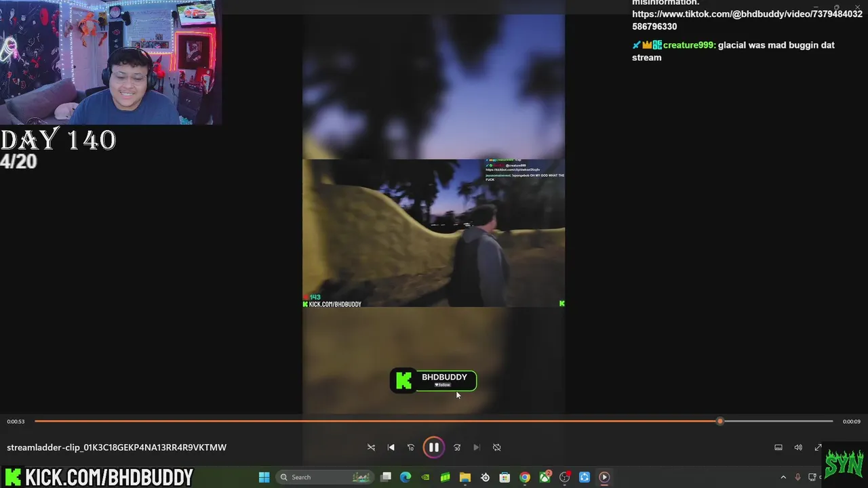
Task: Open the green striped app icon on the taskbar
Action: click(445, 477)
